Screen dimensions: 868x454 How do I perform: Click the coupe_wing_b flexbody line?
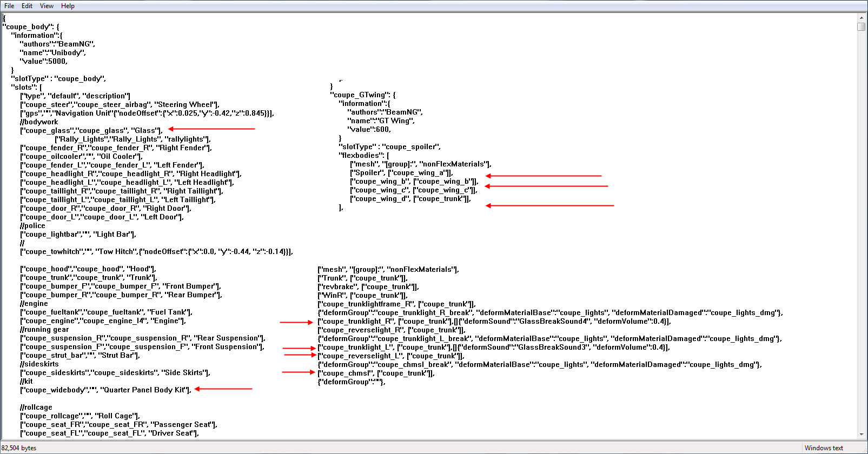coord(414,181)
